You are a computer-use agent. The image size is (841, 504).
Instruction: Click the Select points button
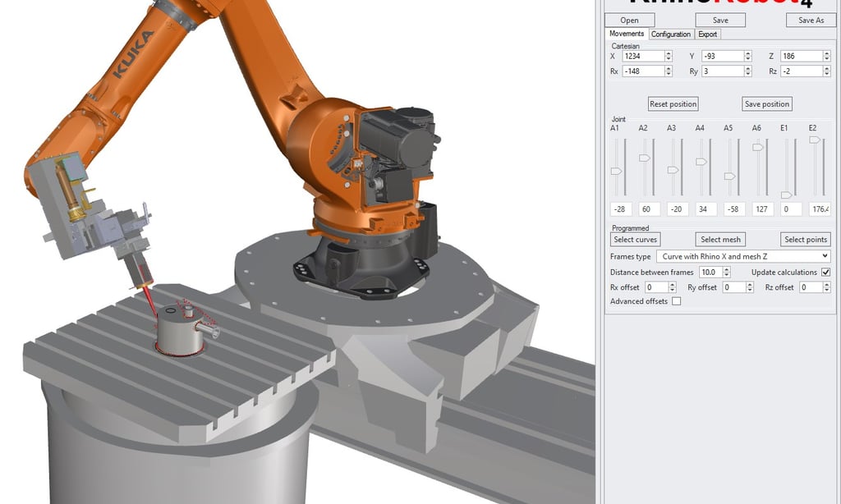tap(806, 240)
